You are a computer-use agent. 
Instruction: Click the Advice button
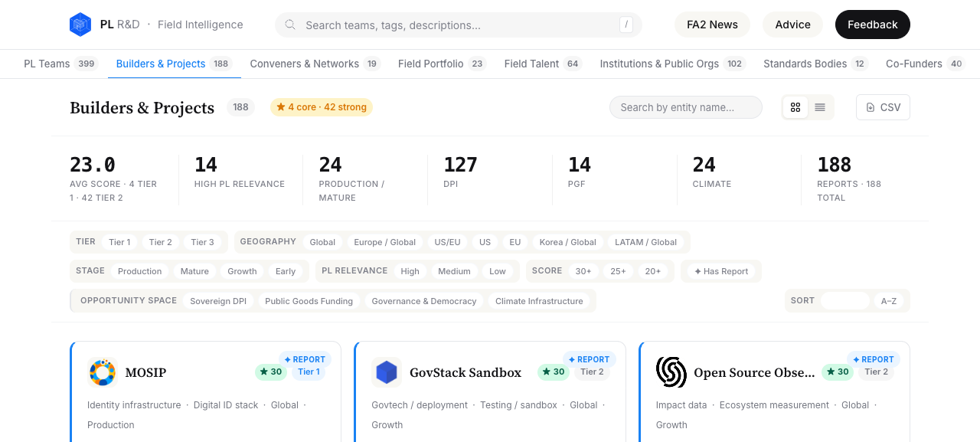tap(792, 25)
